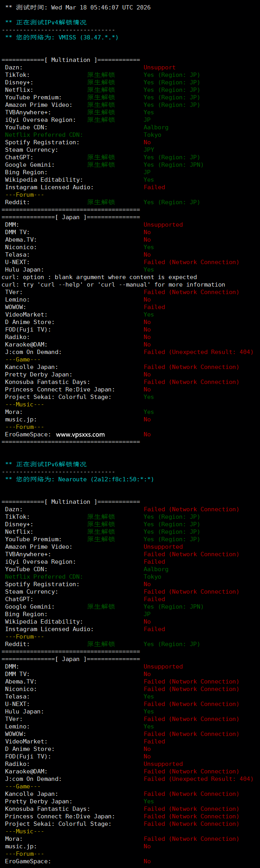Screen dimensions: 260x868
Task: Click 'Yes' beside Project Sekai: Colorful Stage
Action: [x=149, y=397]
